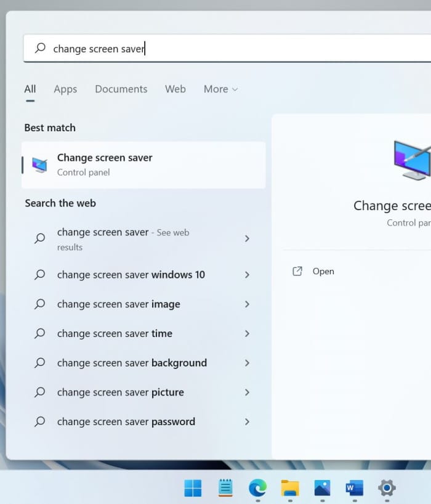Image resolution: width=431 pixels, height=504 pixels.
Task: Click the Change screen saver monitor icon in Best match
Action: [x=40, y=165]
